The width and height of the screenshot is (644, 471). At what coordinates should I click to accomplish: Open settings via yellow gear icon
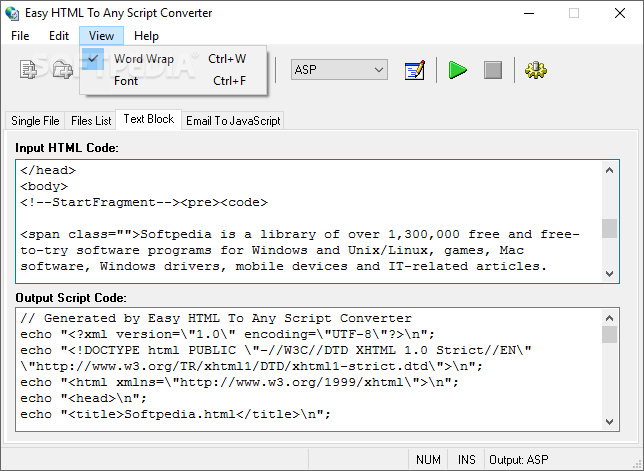[536, 70]
